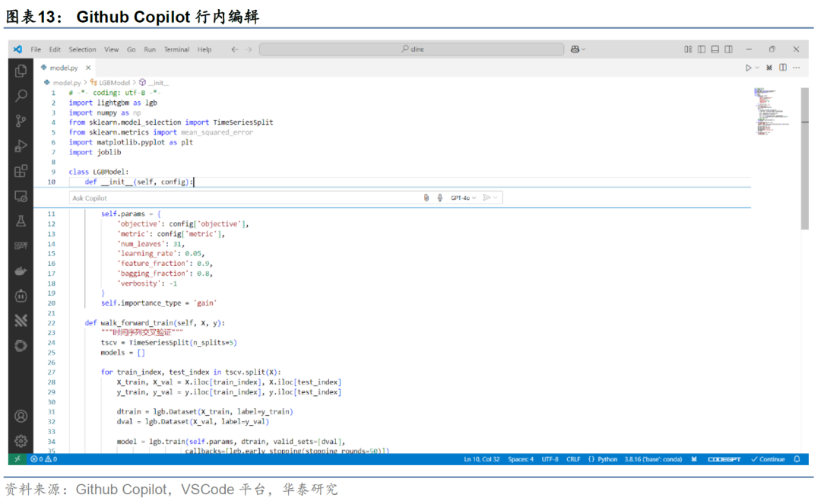Image resolution: width=821 pixels, height=504 pixels.
Task: Close the model.py tab
Action: (88, 68)
